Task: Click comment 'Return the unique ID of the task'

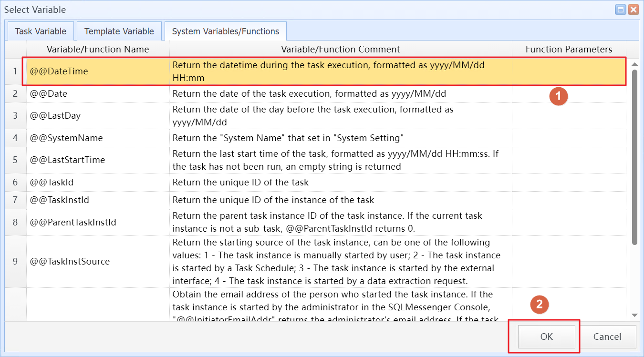Action: click(x=240, y=183)
